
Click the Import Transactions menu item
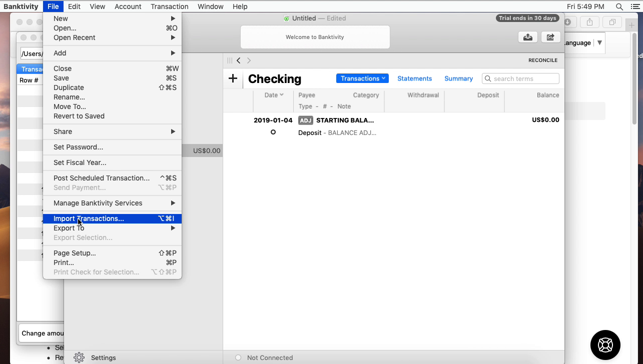(112, 218)
